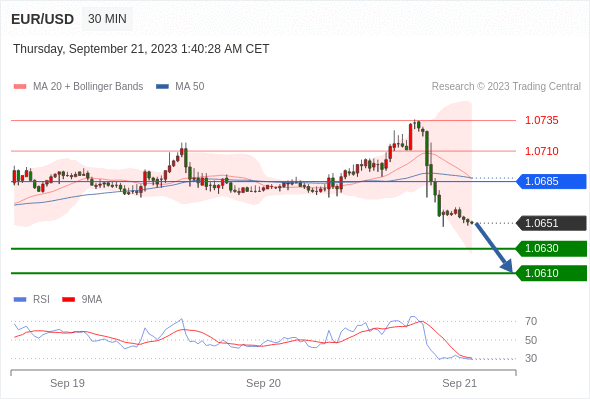Click the Thursday, September 21, 2023 timestamp

pyautogui.click(x=141, y=49)
